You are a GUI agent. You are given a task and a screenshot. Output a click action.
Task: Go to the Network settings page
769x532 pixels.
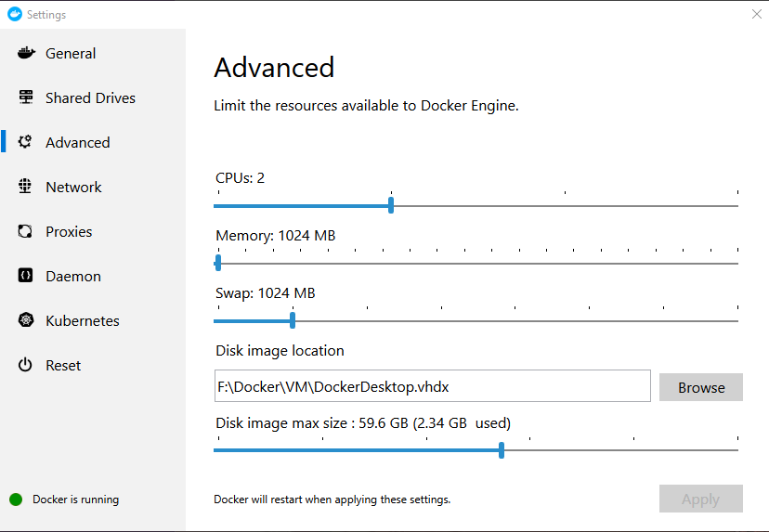pyautogui.click(x=73, y=187)
